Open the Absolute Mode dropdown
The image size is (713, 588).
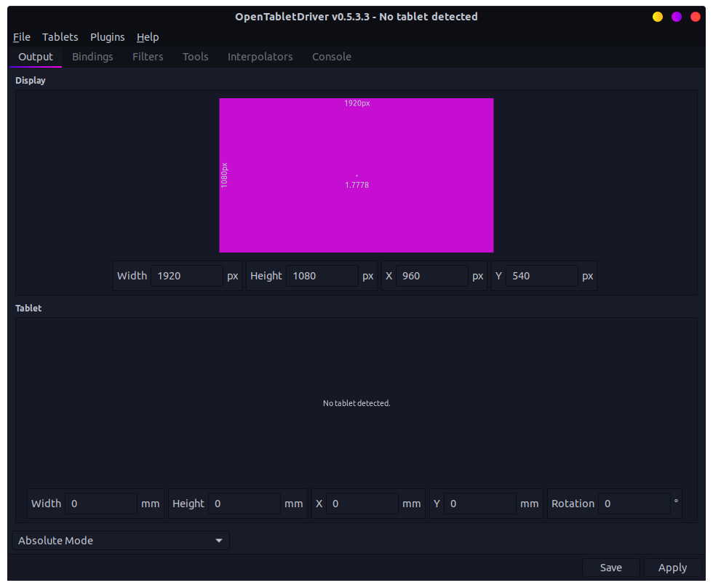(121, 541)
